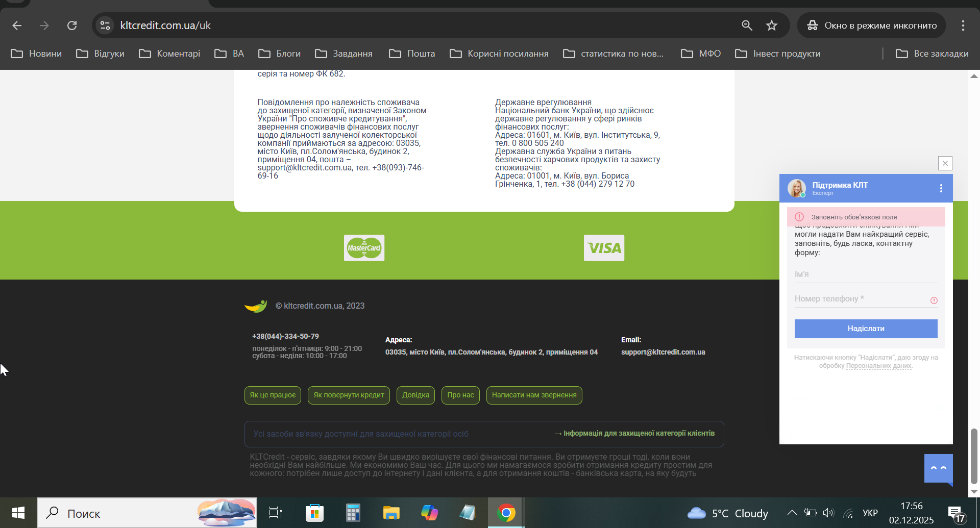Viewport: 980px width, 528px height.
Task: Focus the Номер телефону field
Action: point(866,299)
